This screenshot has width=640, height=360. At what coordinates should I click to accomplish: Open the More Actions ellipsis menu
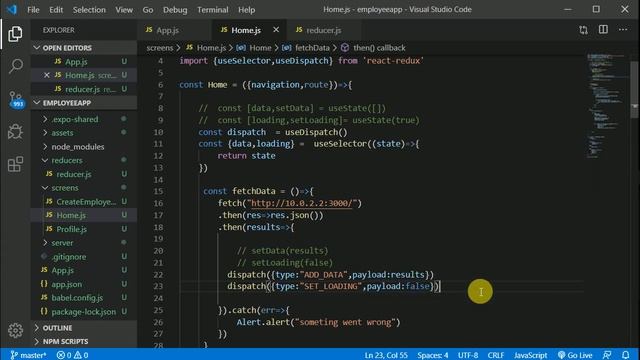click(623, 30)
